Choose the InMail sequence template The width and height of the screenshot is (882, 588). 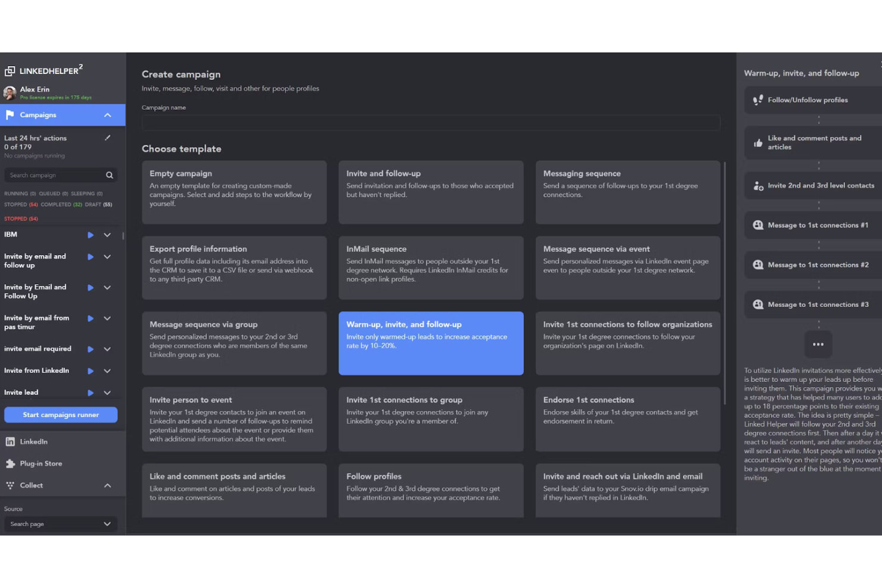[x=431, y=268]
